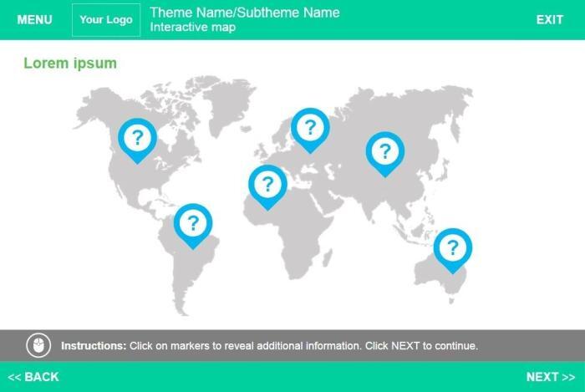Open the marker over northern Europe
585x392 pixels.
click(310, 127)
